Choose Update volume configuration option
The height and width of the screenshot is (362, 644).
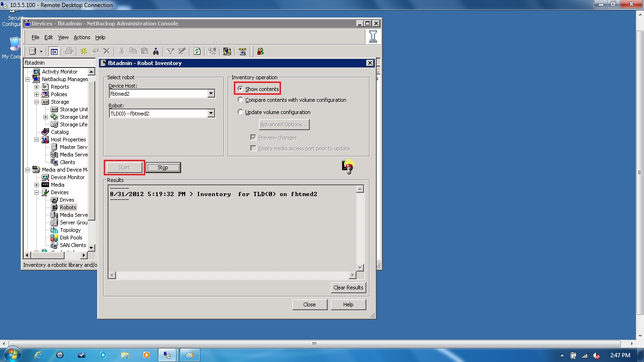click(x=240, y=112)
